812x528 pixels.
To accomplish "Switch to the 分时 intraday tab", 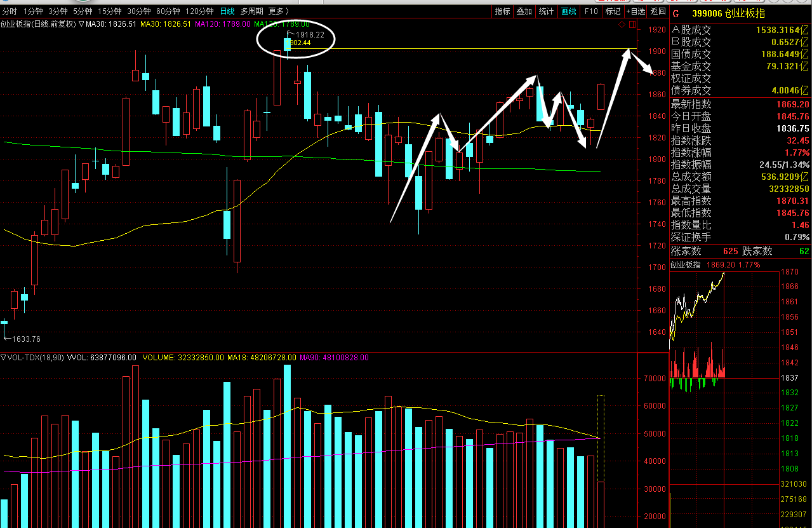I will point(10,11).
